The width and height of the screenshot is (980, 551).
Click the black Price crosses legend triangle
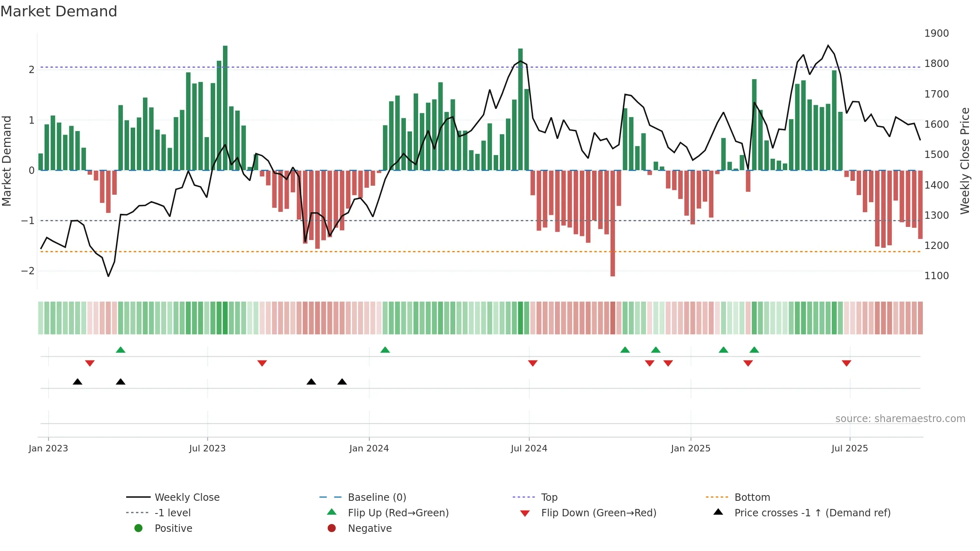pos(718,512)
